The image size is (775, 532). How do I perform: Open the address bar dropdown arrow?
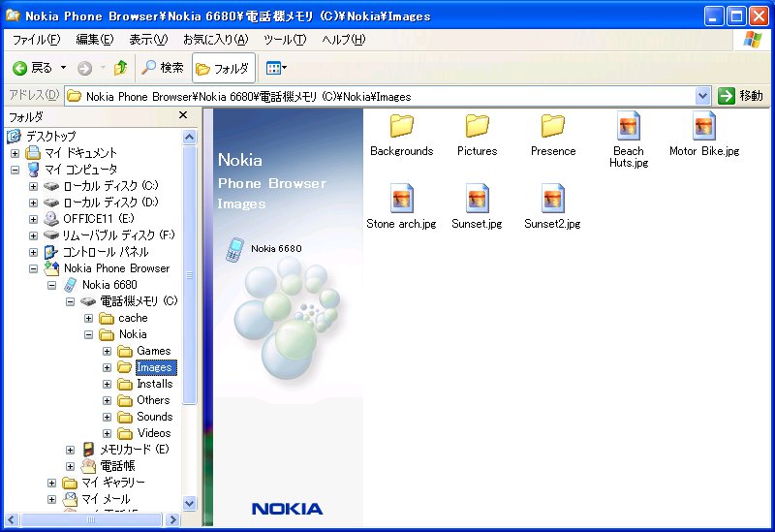(x=702, y=96)
